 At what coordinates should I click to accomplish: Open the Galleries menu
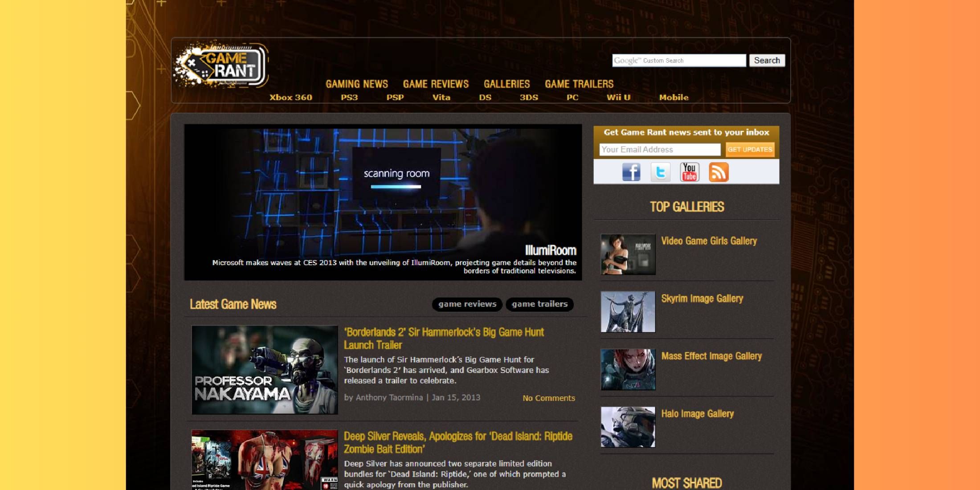coord(507,84)
